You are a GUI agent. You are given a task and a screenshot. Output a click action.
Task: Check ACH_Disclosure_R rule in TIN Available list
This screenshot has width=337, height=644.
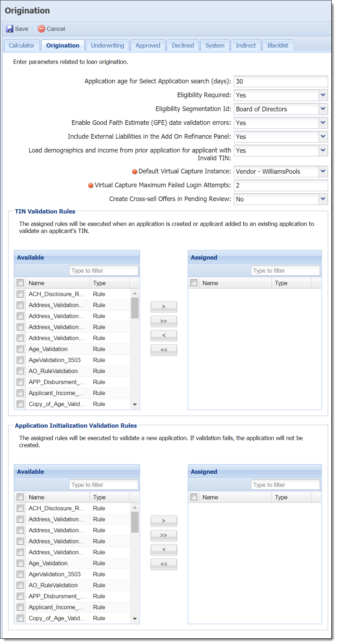[20, 294]
